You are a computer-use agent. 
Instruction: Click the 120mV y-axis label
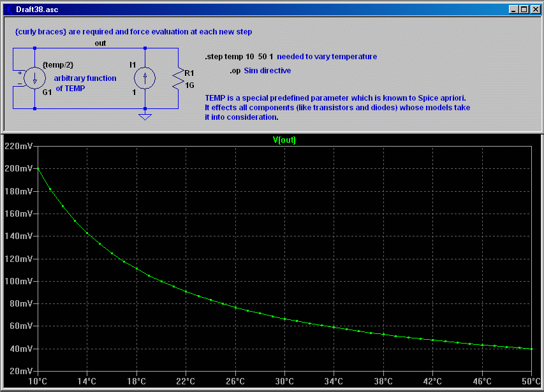click(18, 259)
